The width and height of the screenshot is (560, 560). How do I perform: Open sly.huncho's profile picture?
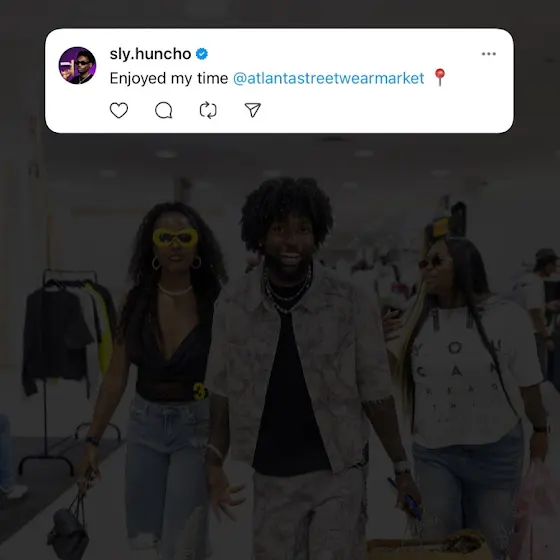77,65
